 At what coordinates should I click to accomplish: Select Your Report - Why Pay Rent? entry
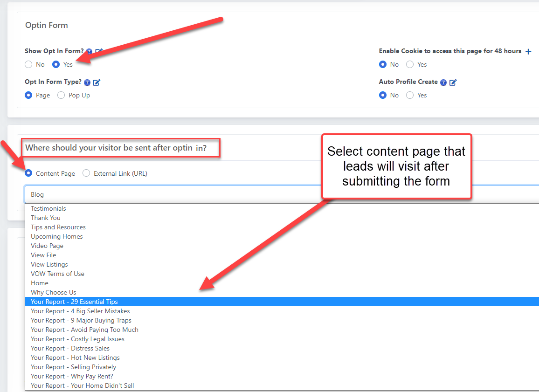[x=72, y=376]
